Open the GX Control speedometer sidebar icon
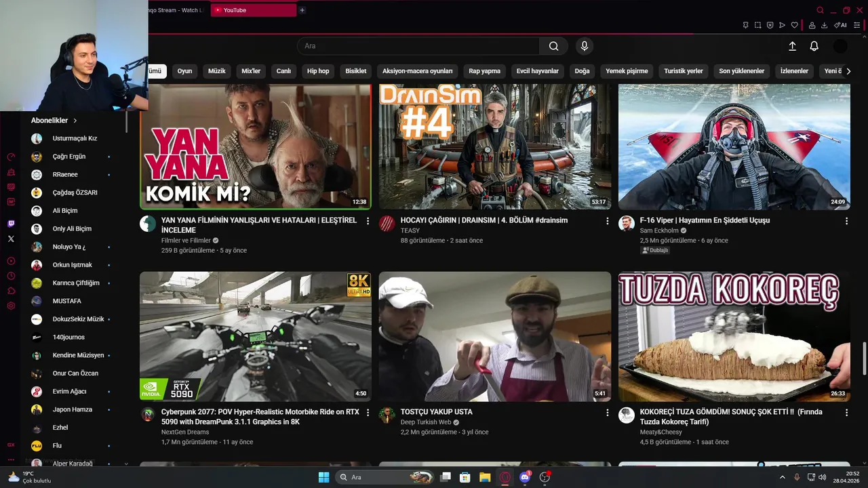Viewport: 868px width, 488px height. [x=11, y=157]
